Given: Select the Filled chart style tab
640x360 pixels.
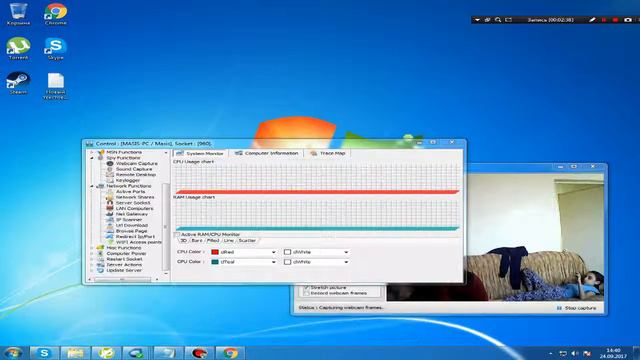Looking at the screenshot, I should pyautogui.click(x=213, y=240).
